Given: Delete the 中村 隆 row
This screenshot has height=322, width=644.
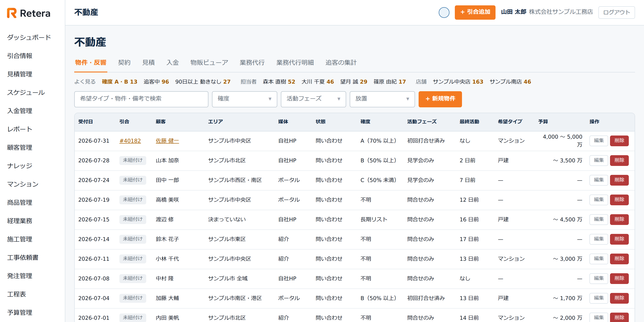Looking at the screenshot, I should [x=619, y=278].
